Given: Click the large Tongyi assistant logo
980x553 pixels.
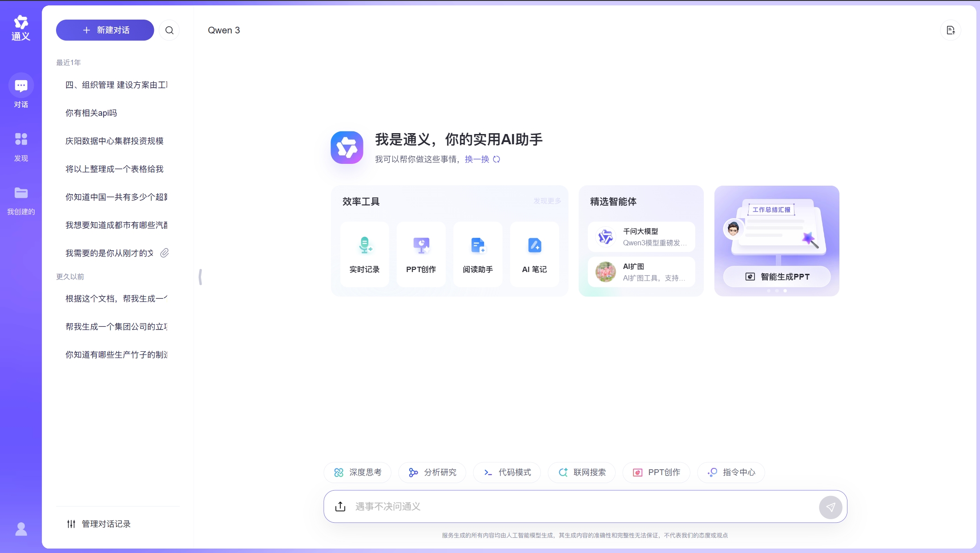Looking at the screenshot, I should pyautogui.click(x=347, y=147).
